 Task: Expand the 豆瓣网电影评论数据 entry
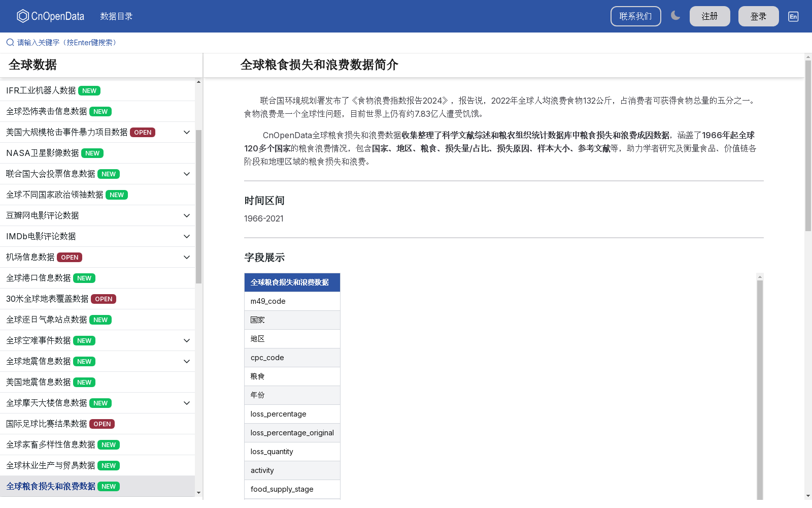pyautogui.click(x=186, y=215)
